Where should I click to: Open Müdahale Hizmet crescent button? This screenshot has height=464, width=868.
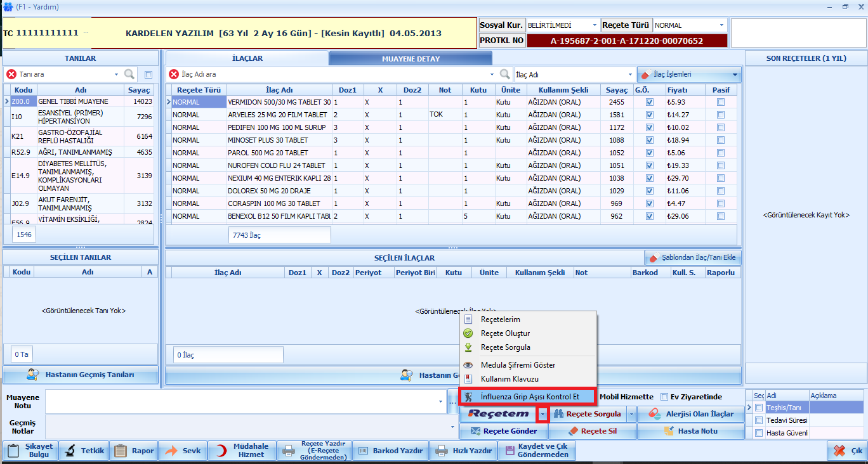tap(241, 451)
